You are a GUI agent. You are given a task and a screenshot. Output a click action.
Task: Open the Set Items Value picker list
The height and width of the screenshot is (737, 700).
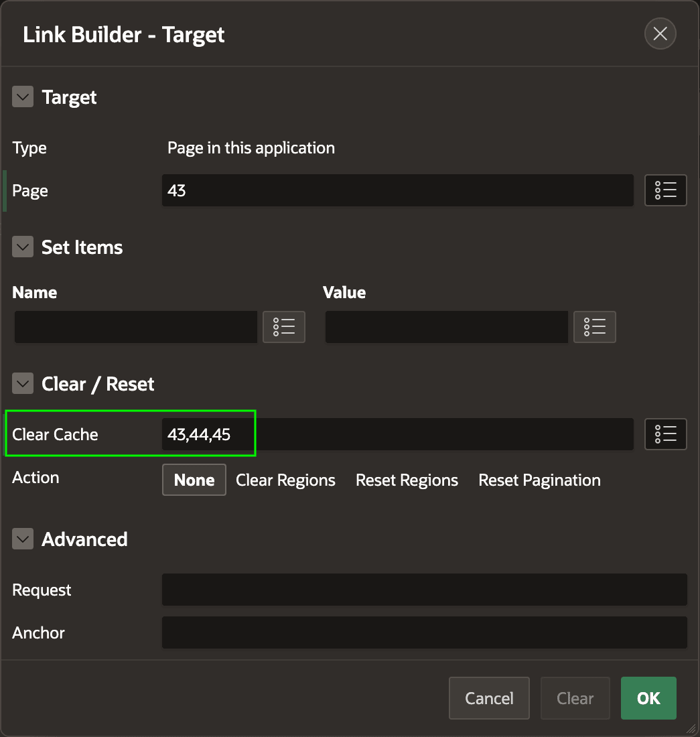(594, 327)
